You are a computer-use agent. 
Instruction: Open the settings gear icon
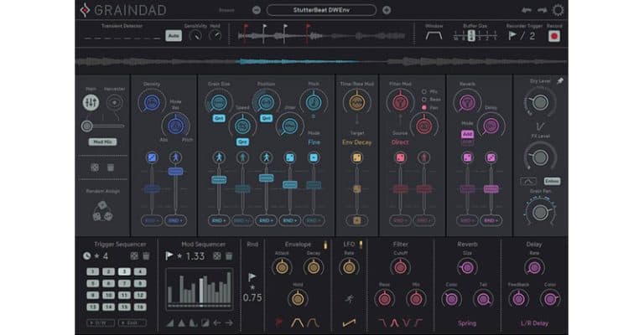(x=558, y=10)
